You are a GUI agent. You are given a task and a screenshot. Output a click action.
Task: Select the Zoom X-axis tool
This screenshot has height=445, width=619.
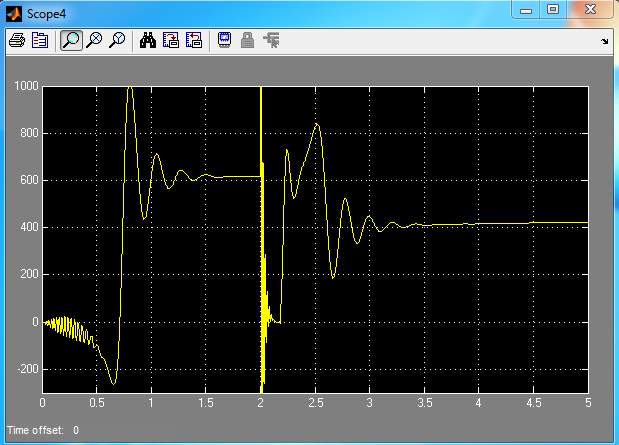point(95,41)
